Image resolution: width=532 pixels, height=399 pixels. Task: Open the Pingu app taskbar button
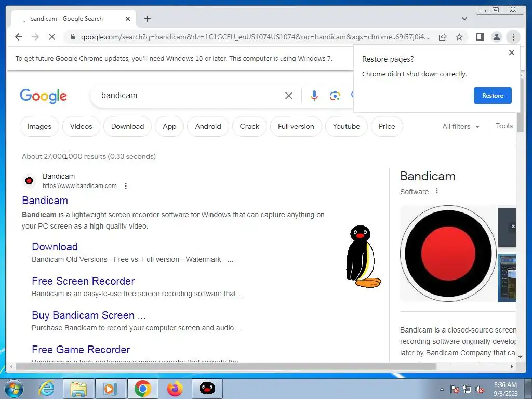(207, 389)
